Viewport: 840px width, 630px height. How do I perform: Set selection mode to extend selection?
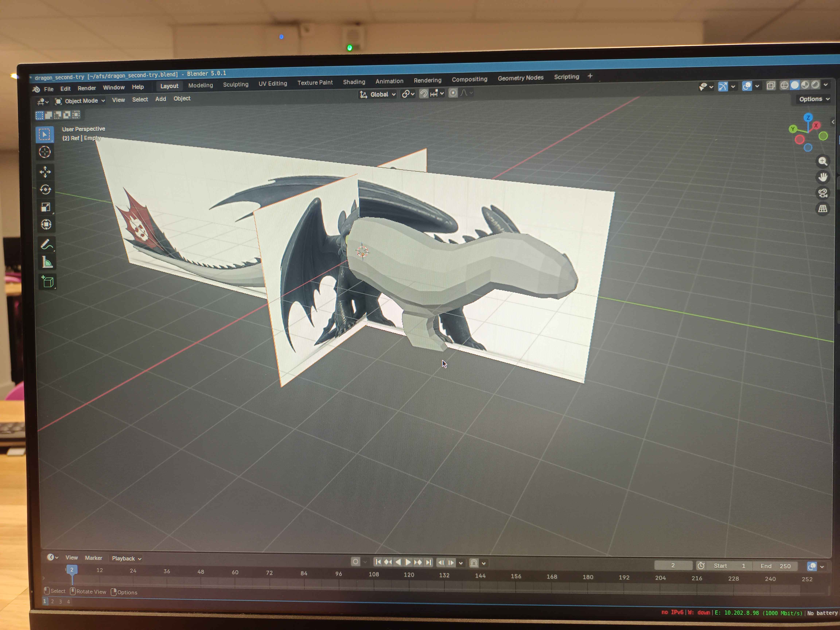(x=49, y=115)
